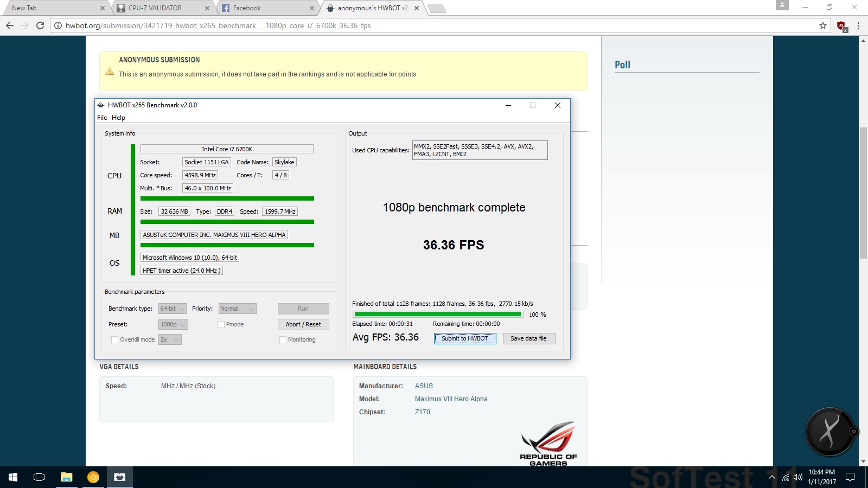Click the HWBOT benchmark window title icon
868x488 pixels.
pyautogui.click(x=101, y=105)
